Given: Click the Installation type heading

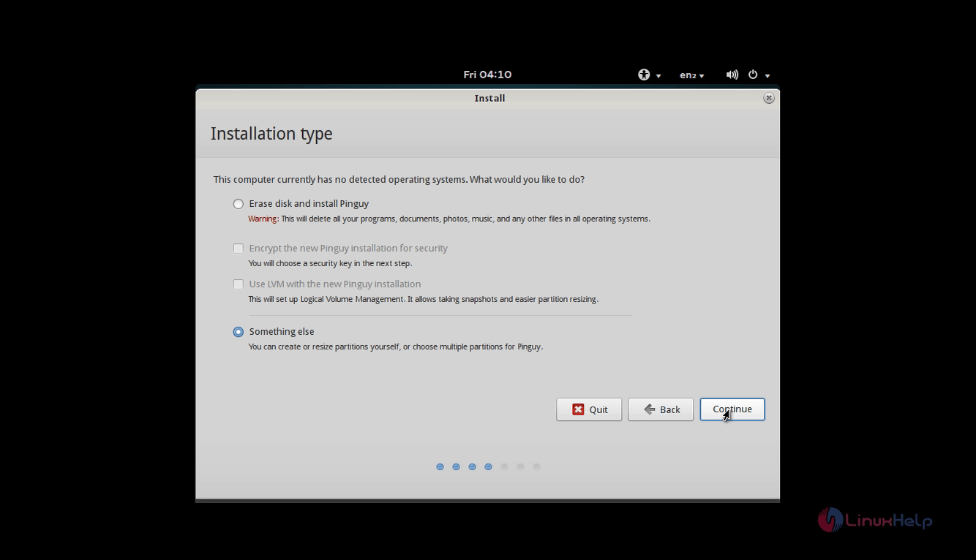Looking at the screenshot, I should (x=271, y=134).
